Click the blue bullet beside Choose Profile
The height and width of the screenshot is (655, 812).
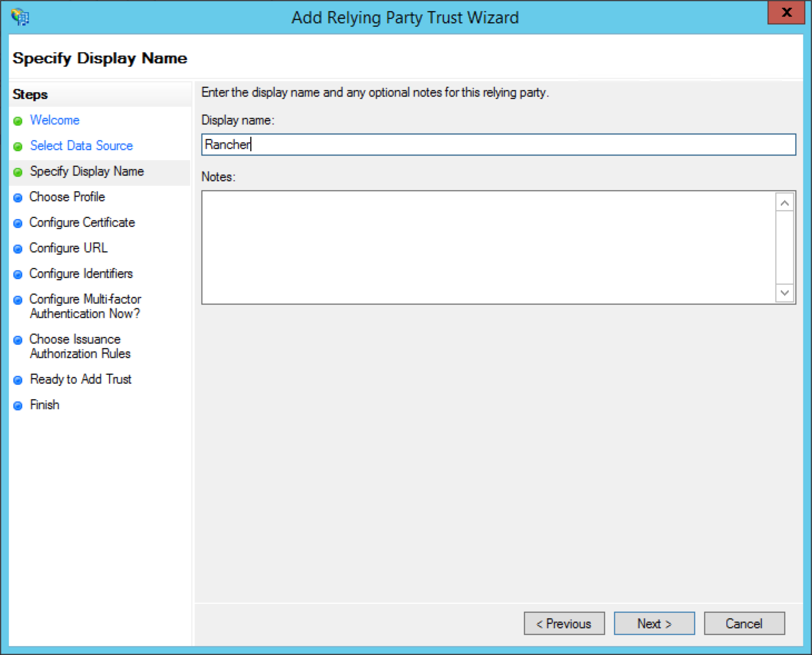[18, 197]
